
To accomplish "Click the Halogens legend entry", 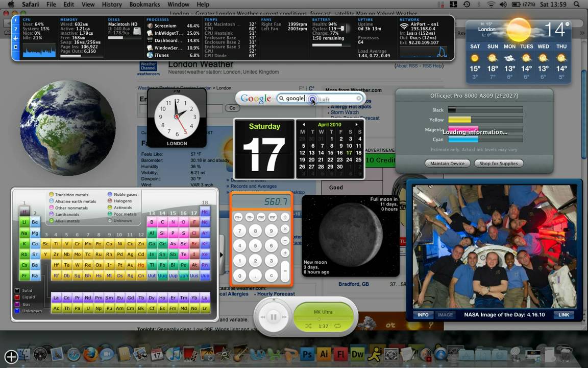I will click(x=120, y=201).
